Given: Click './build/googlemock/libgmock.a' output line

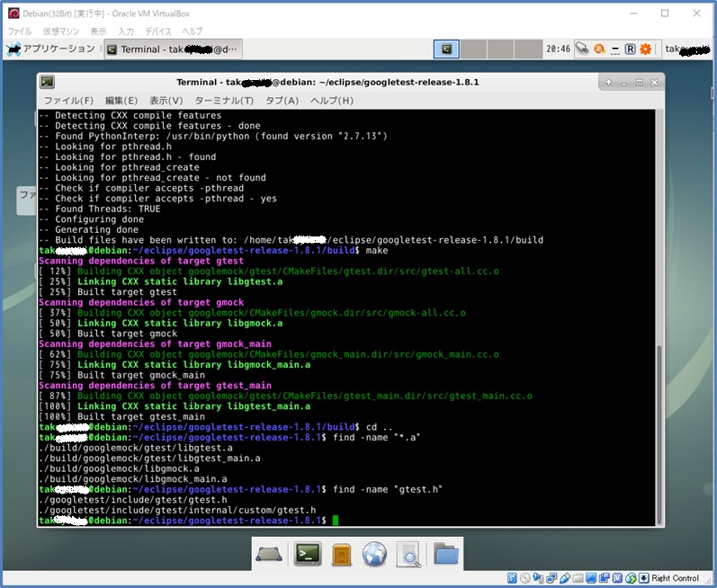Looking at the screenshot, I should pos(119,468).
